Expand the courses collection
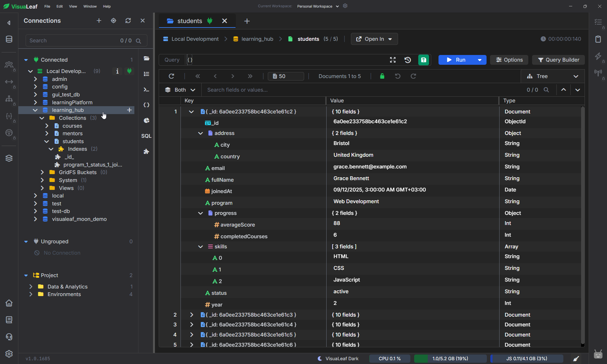Screen dimensions: 607x364 click(47, 126)
